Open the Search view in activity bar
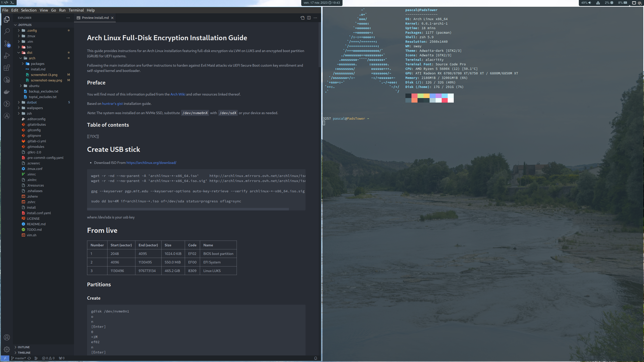Screen dimensions: 644x362 click(x=7, y=31)
